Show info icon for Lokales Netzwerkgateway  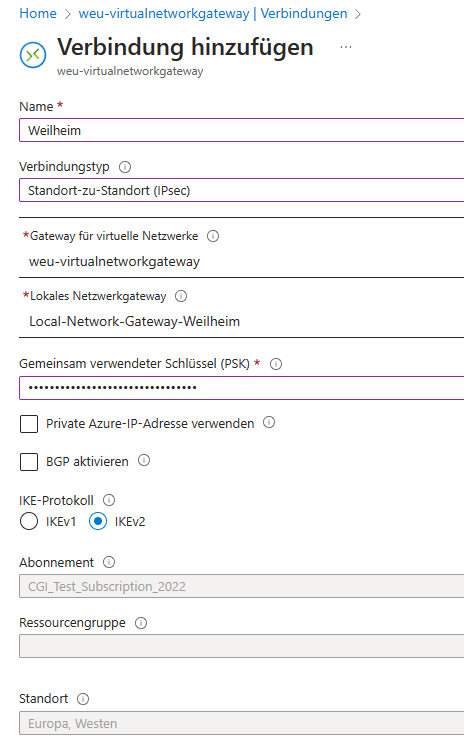(x=181, y=296)
